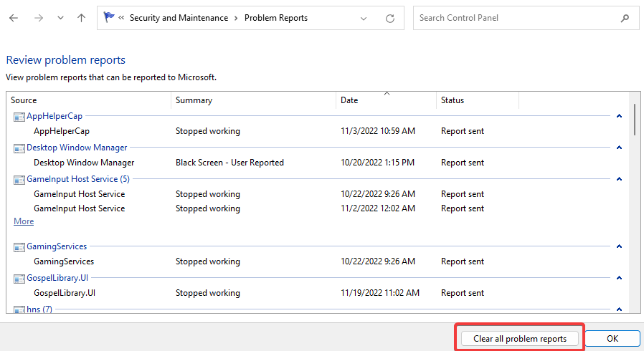Screen dimensions: 644x351
Task: Collapse the GameInput Host Service group
Action: (619, 179)
